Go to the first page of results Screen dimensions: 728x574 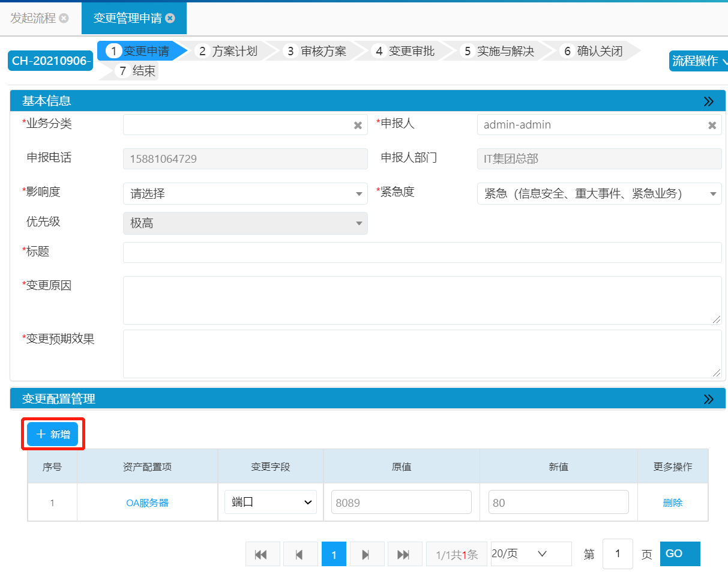(262, 554)
